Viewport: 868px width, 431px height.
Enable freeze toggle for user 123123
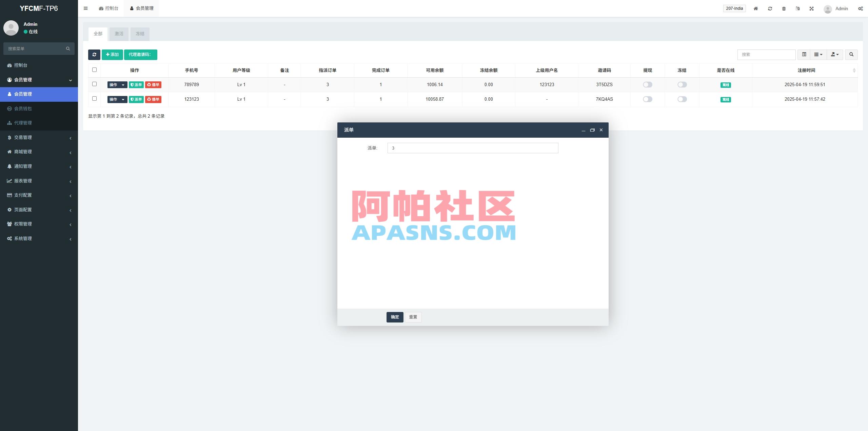click(x=682, y=99)
